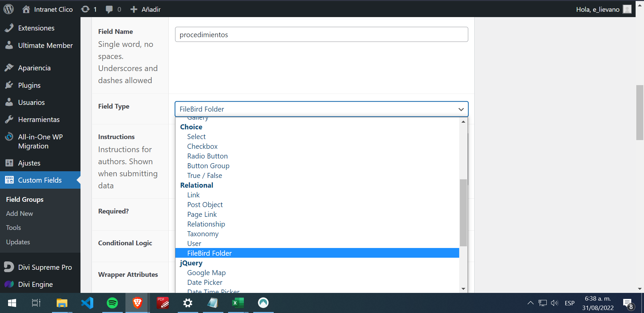Screen dimensions: 644x313
Task: Click the All-in-One WP Migration icon
Action: click(x=9, y=137)
